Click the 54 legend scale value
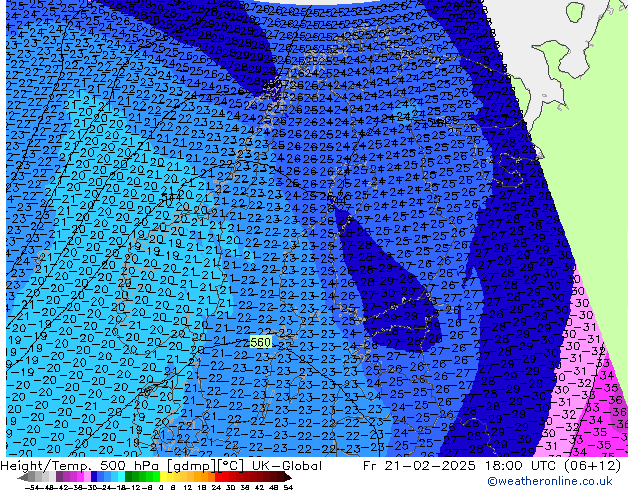Viewport: 634px width, 490px height. click(x=288, y=488)
